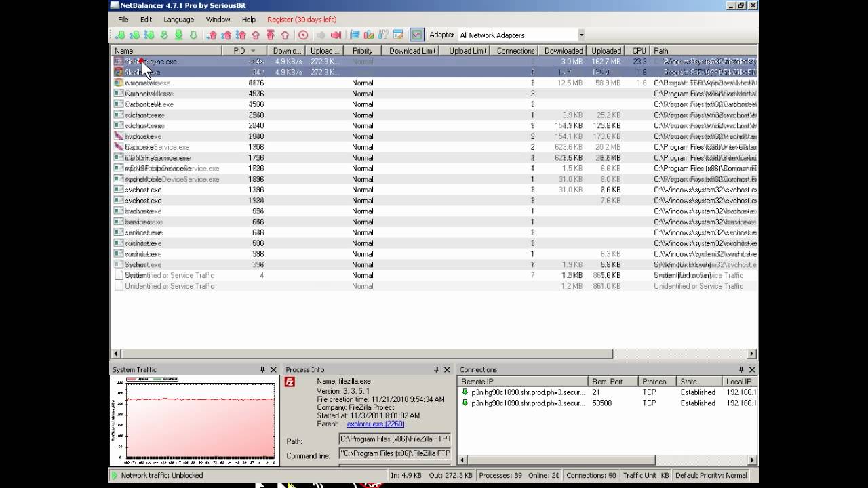Click the red upload arrow with top bar
The width and height of the screenshot is (868, 488).
(270, 35)
